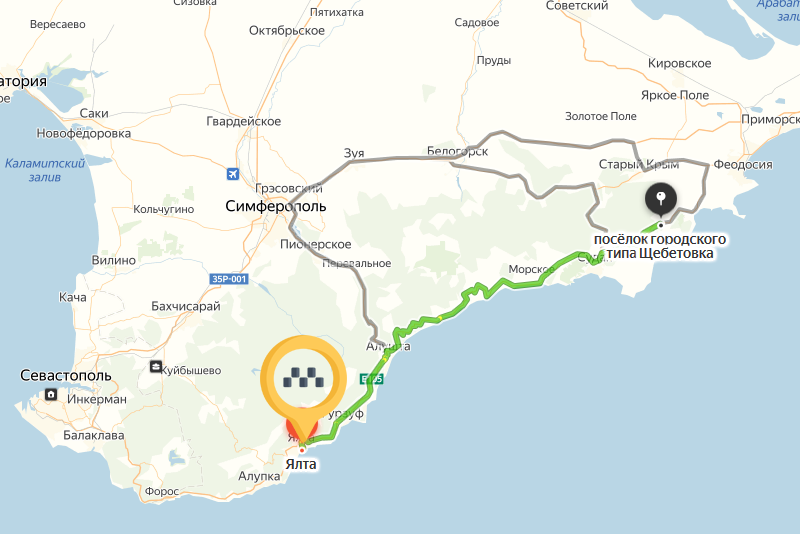Click the yellow taxi pin marker

click(x=304, y=378)
